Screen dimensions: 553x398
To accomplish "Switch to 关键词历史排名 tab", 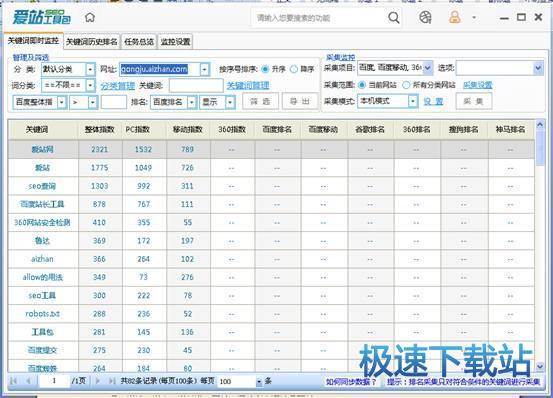I will click(92, 42).
